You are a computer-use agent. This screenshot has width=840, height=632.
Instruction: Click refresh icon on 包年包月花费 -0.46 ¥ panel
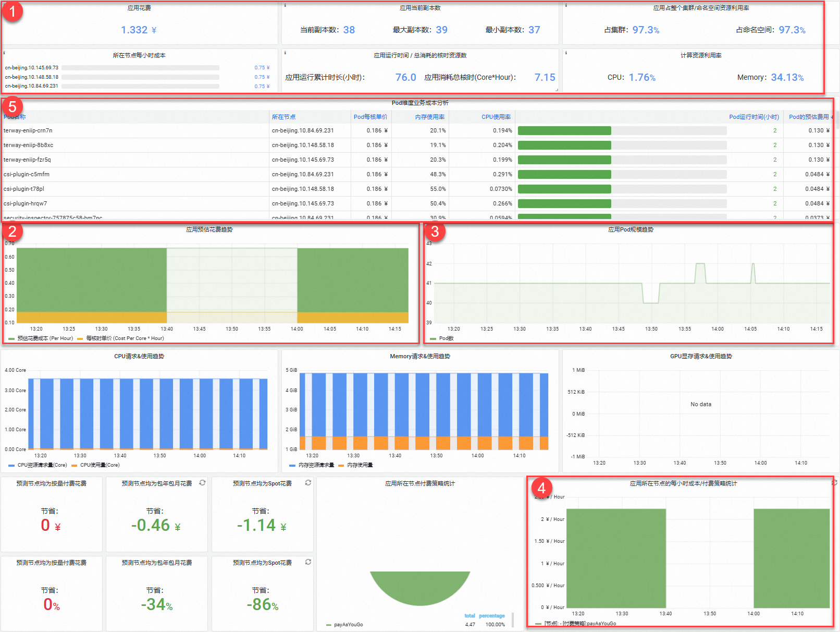(202, 483)
